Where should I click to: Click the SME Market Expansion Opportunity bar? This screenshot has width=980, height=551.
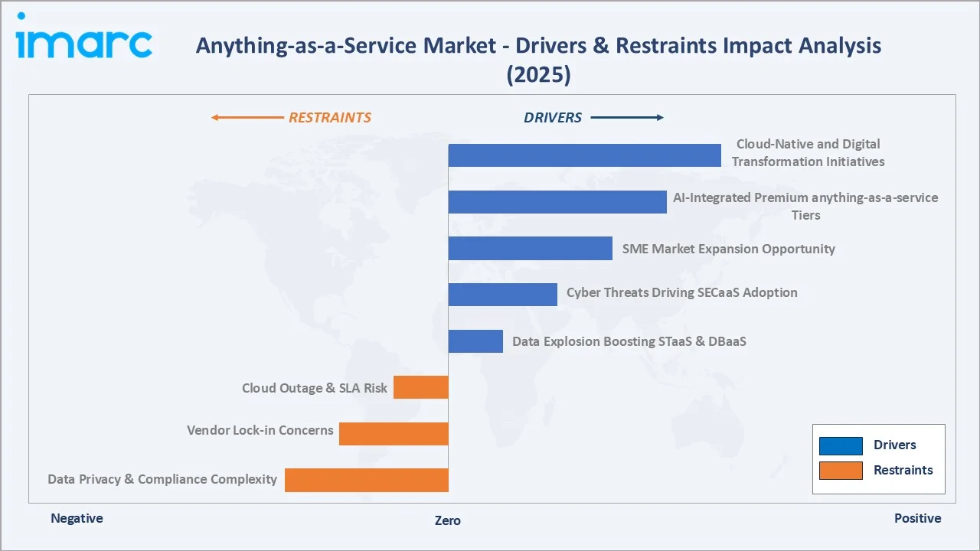coord(530,248)
